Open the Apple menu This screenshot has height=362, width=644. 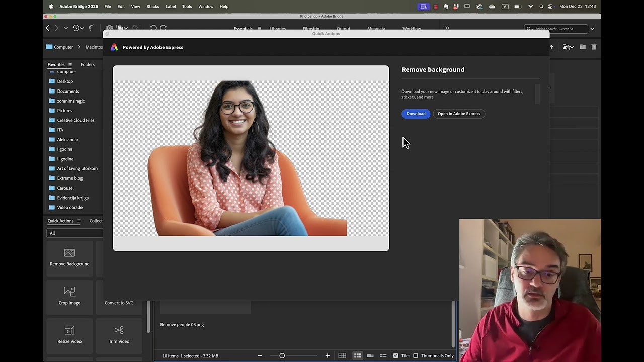pos(51,6)
